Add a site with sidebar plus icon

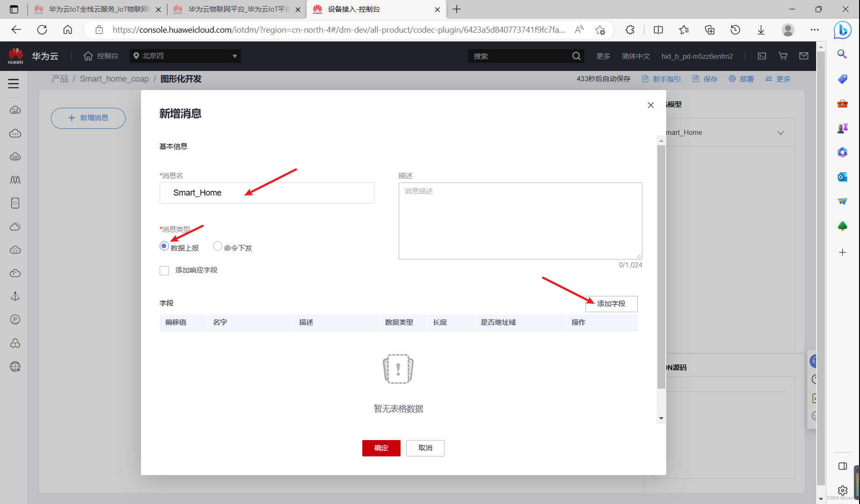(842, 252)
